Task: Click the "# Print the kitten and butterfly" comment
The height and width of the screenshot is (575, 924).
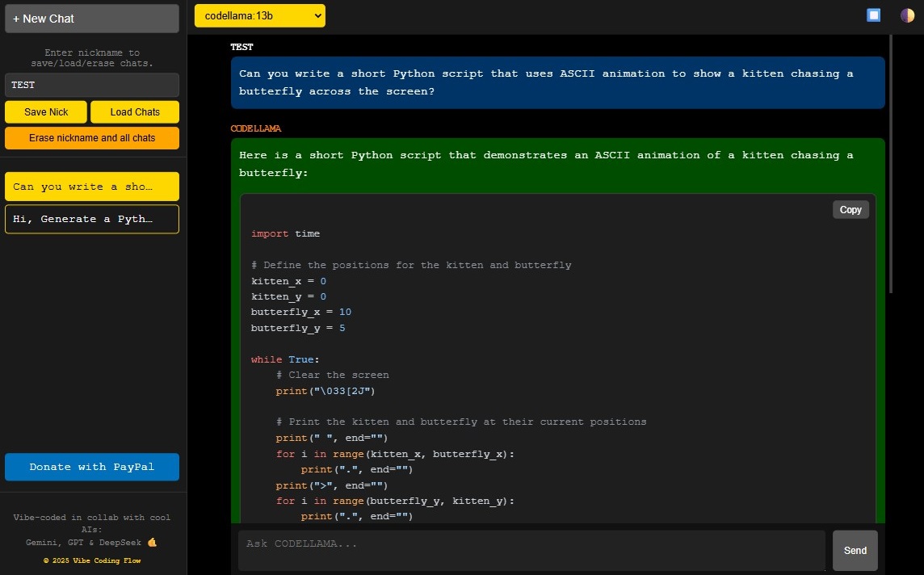Action: tap(461, 422)
